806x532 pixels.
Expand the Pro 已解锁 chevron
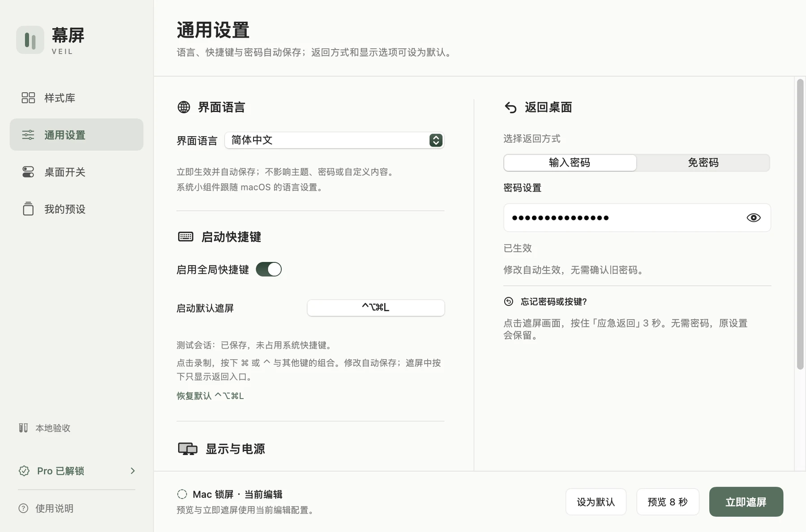coord(133,471)
